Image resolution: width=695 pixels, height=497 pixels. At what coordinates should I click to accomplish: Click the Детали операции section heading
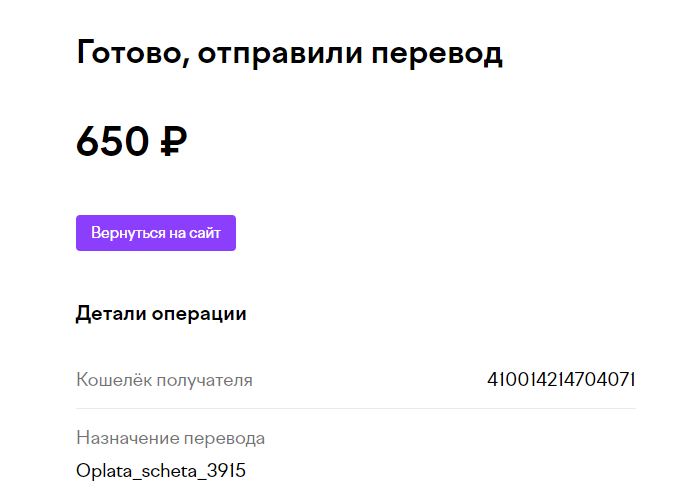point(161,314)
